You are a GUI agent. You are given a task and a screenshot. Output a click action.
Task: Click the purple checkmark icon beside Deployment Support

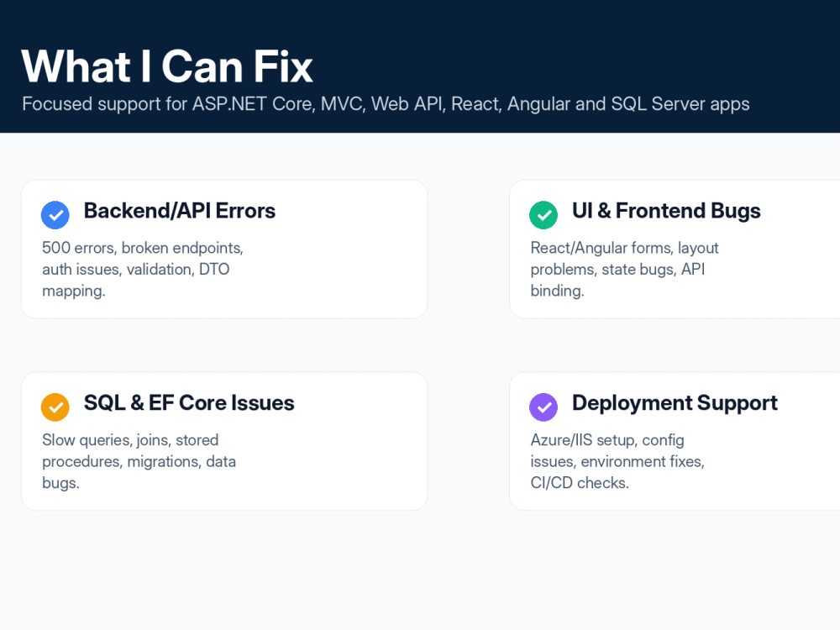(543, 407)
